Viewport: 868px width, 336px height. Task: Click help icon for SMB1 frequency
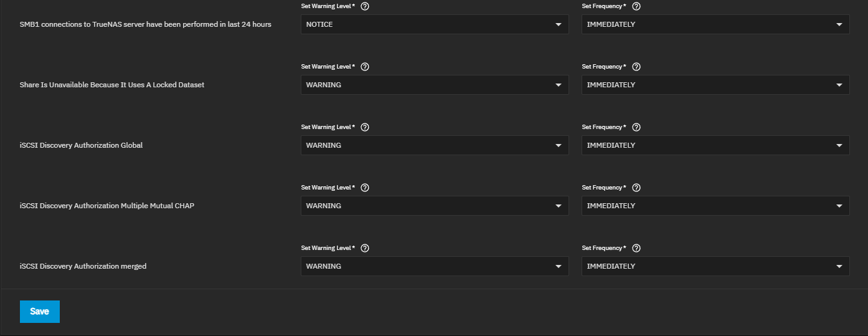[636, 6]
